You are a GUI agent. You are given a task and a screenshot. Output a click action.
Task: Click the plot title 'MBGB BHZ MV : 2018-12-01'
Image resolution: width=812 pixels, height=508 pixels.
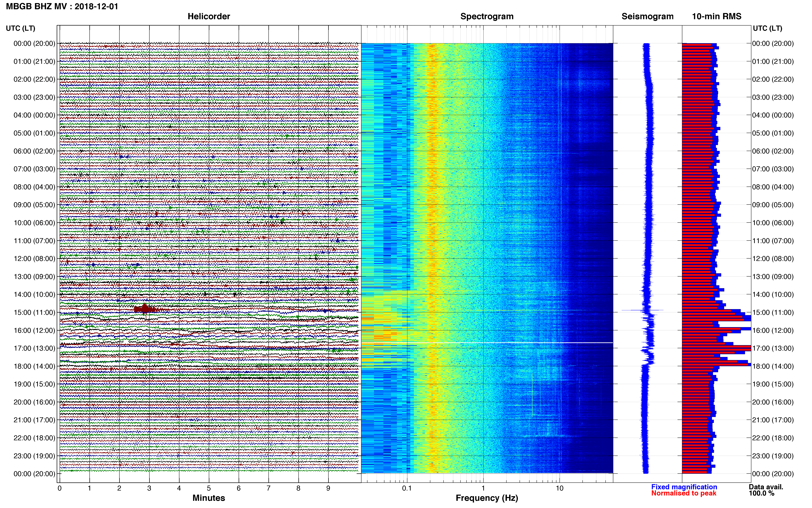click(62, 6)
